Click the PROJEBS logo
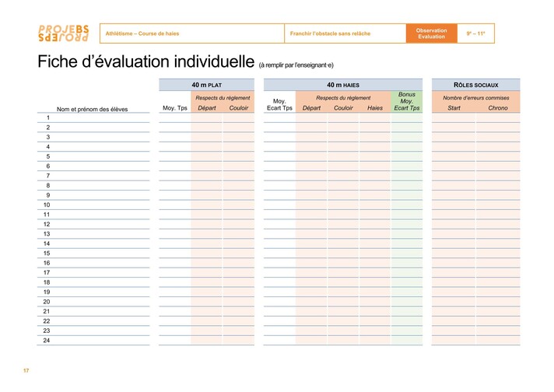This screenshot has height=392, width=554. click(64, 33)
